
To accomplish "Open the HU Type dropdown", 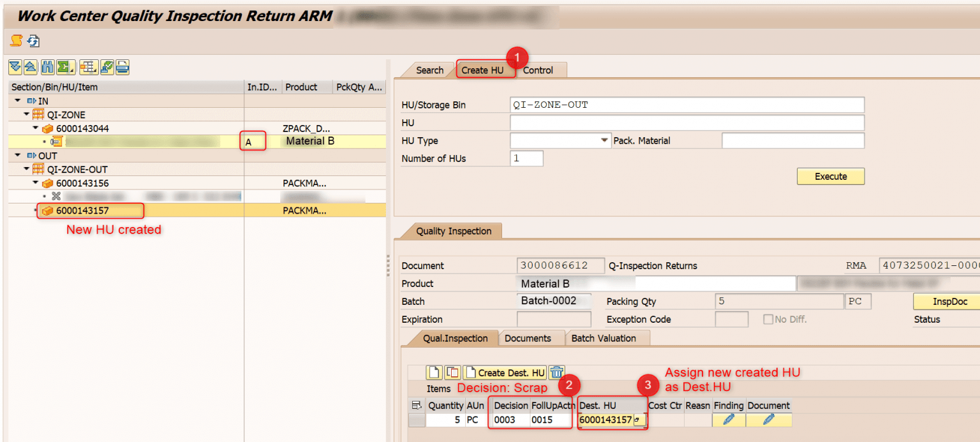I will (x=604, y=140).
